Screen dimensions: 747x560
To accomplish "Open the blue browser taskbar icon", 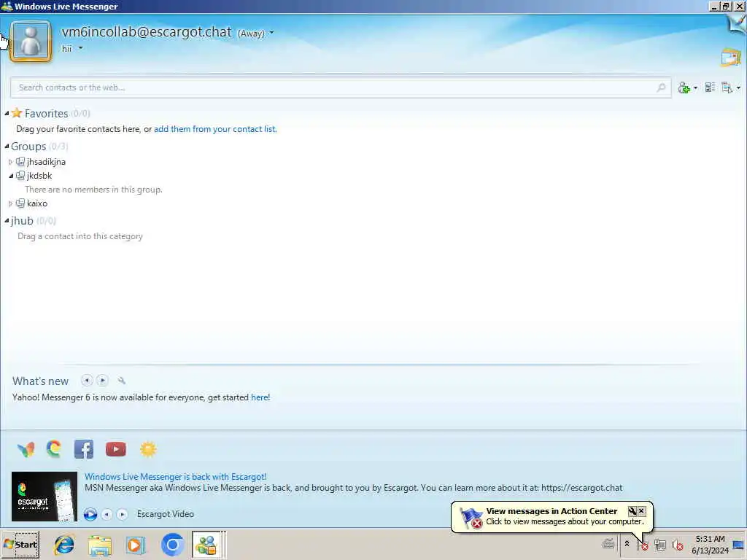I will coord(172,545).
